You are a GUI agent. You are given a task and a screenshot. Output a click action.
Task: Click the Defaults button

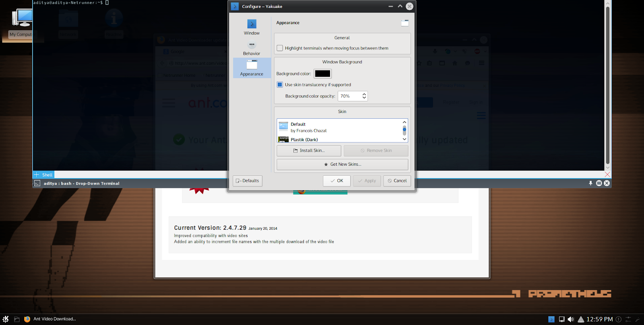tap(248, 181)
